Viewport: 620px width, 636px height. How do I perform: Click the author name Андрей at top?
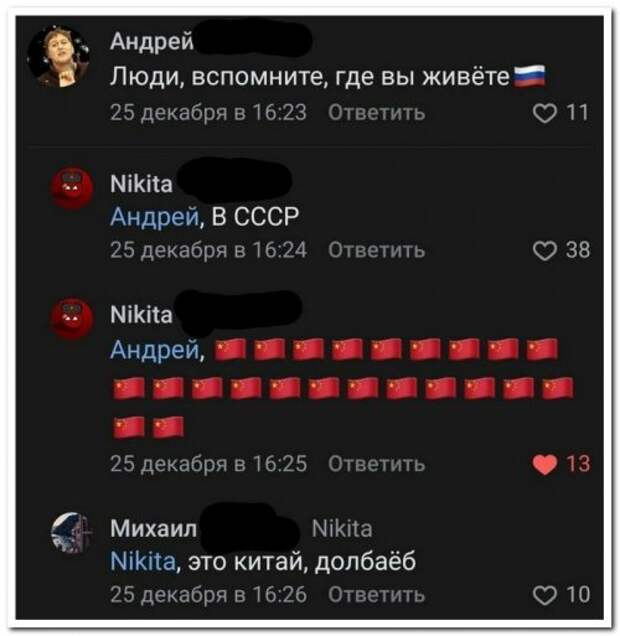tap(152, 42)
